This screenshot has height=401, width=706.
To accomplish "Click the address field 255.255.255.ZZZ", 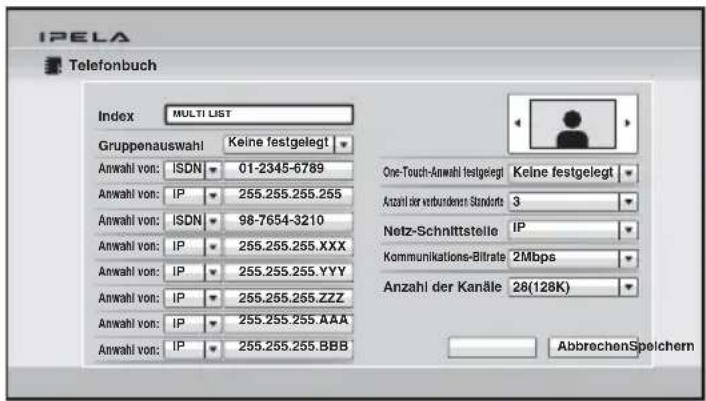I will 288,298.
